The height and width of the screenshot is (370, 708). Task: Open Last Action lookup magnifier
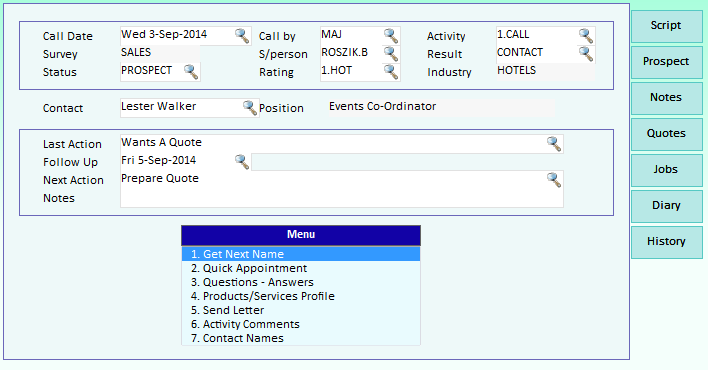coord(554,144)
